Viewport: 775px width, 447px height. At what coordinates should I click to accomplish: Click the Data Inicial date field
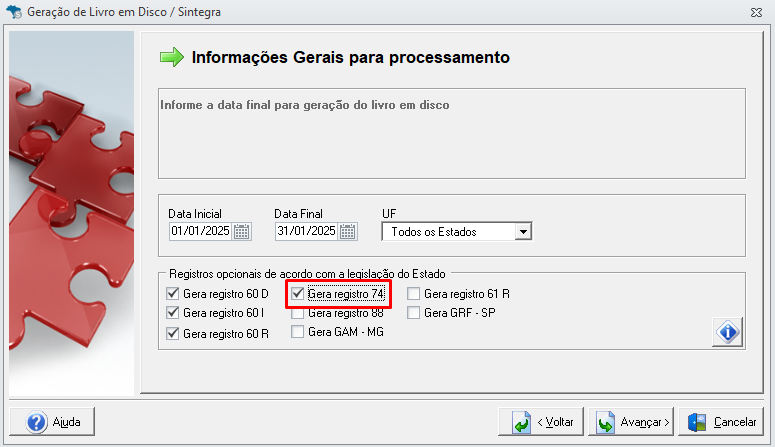201,231
